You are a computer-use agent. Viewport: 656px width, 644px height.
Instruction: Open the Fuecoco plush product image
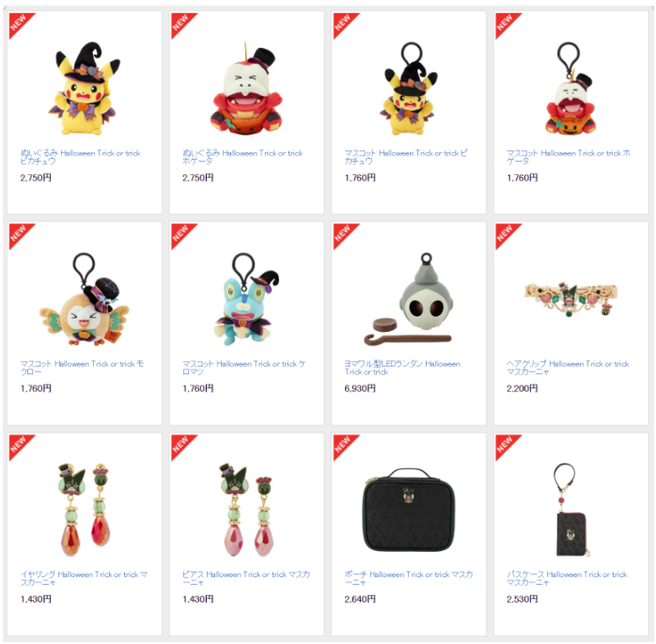(x=246, y=88)
